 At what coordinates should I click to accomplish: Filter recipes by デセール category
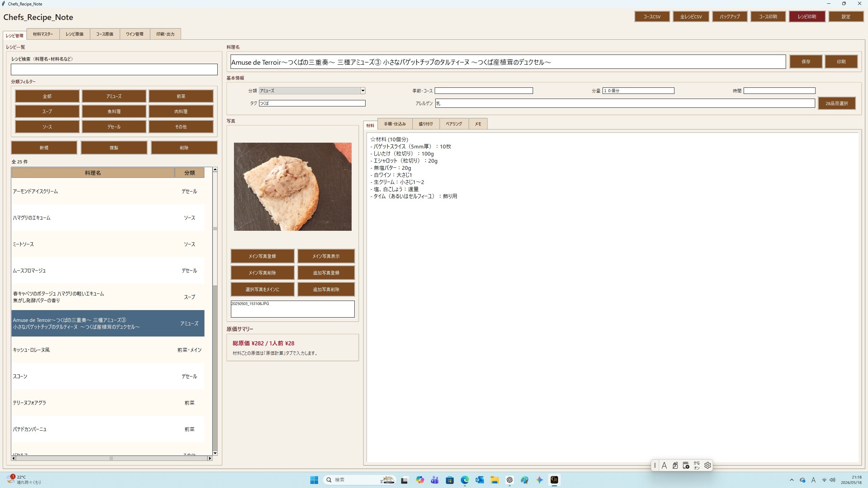pyautogui.click(x=114, y=127)
